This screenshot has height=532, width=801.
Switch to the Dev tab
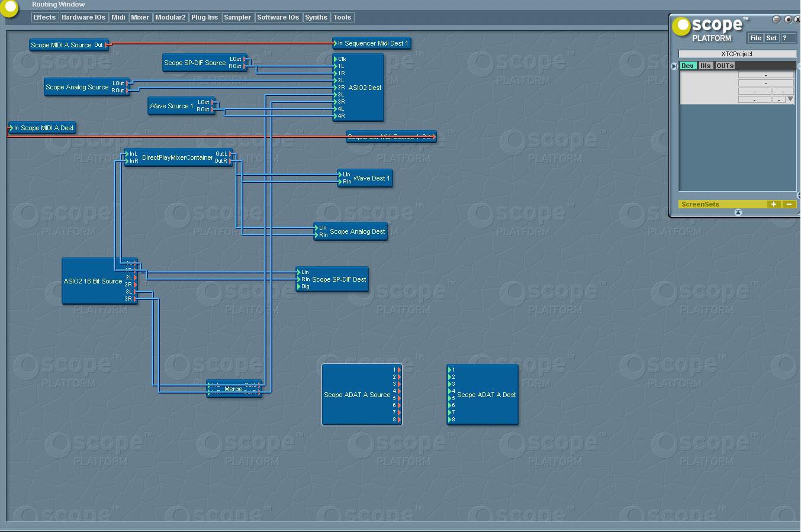point(688,66)
